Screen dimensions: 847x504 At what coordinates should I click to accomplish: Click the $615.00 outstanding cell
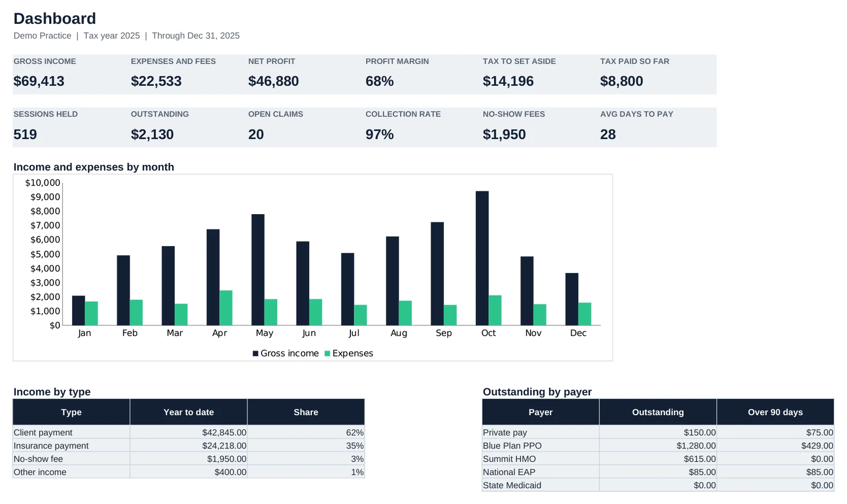[x=658, y=459]
